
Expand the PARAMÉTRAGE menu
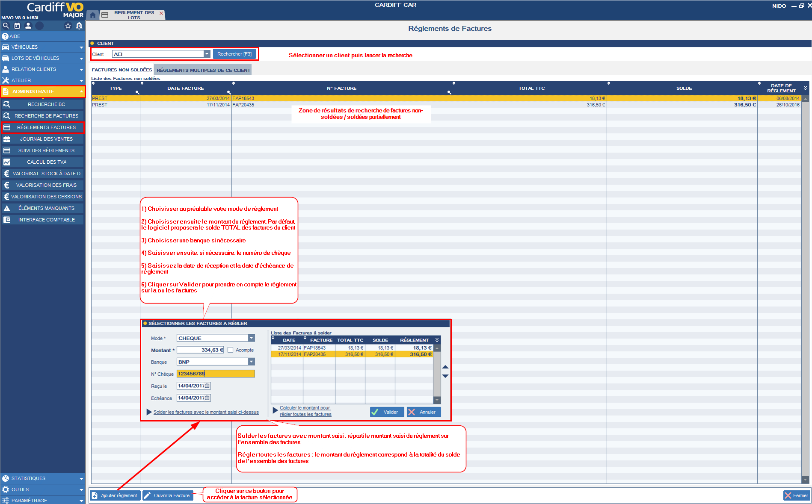click(x=43, y=500)
